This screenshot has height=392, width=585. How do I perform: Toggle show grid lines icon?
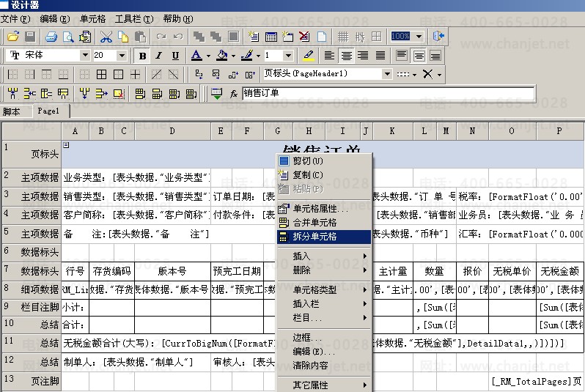(x=343, y=36)
